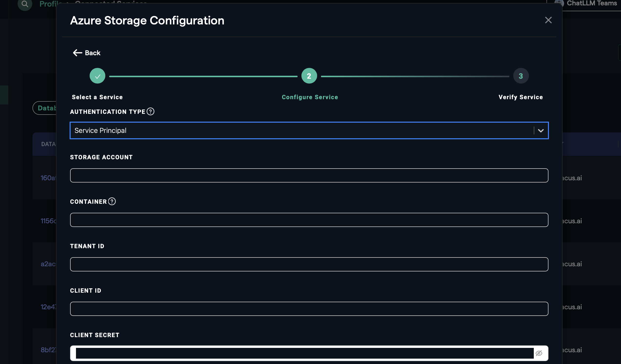Click the Back text link
The image size is (621, 364).
point(93,53)
